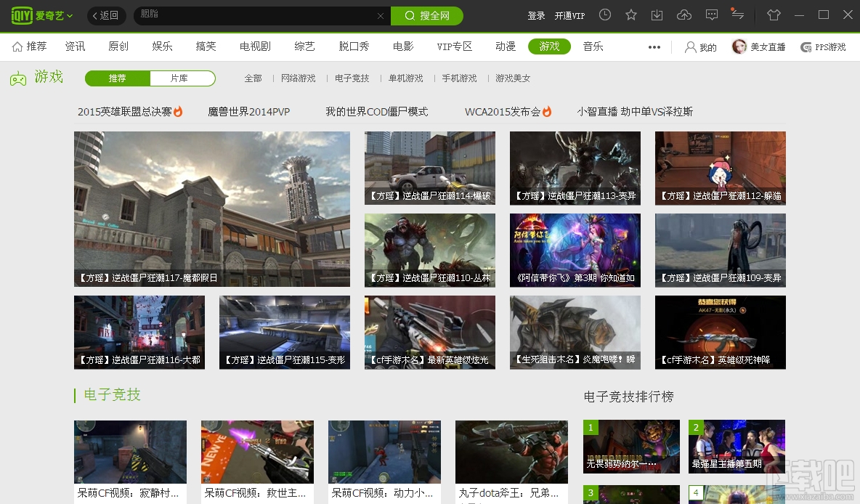The height and width of the screenshot is (504, 860).
Task: Select the 手机游戏 filter
Action: (458, 78)
